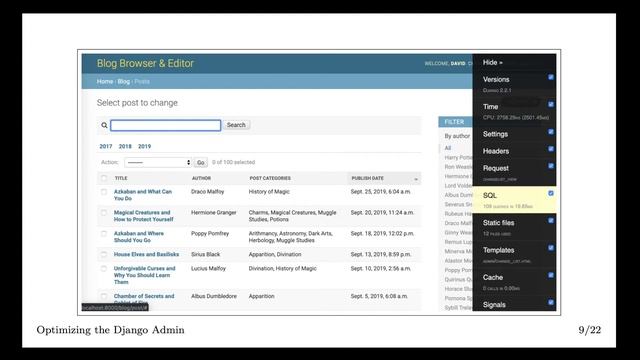Check the 'Chamber of Secrets' post row
The image size is (640, 360).
coord(104,296)
